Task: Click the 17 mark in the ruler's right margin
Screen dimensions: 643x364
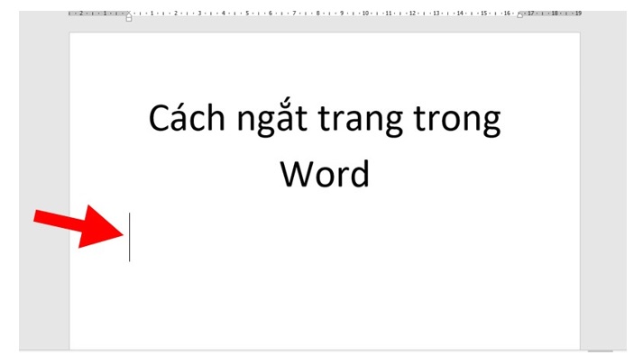Action: point(530,14)
